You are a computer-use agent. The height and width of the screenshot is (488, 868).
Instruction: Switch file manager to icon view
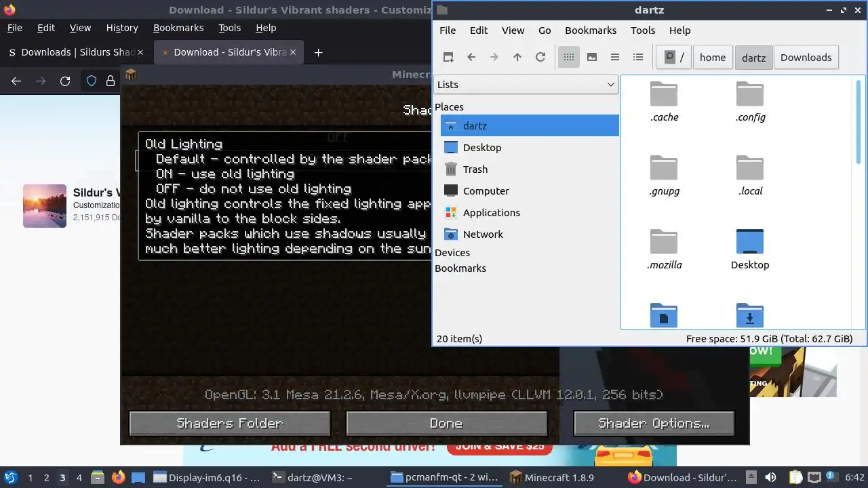pos(569,58)
